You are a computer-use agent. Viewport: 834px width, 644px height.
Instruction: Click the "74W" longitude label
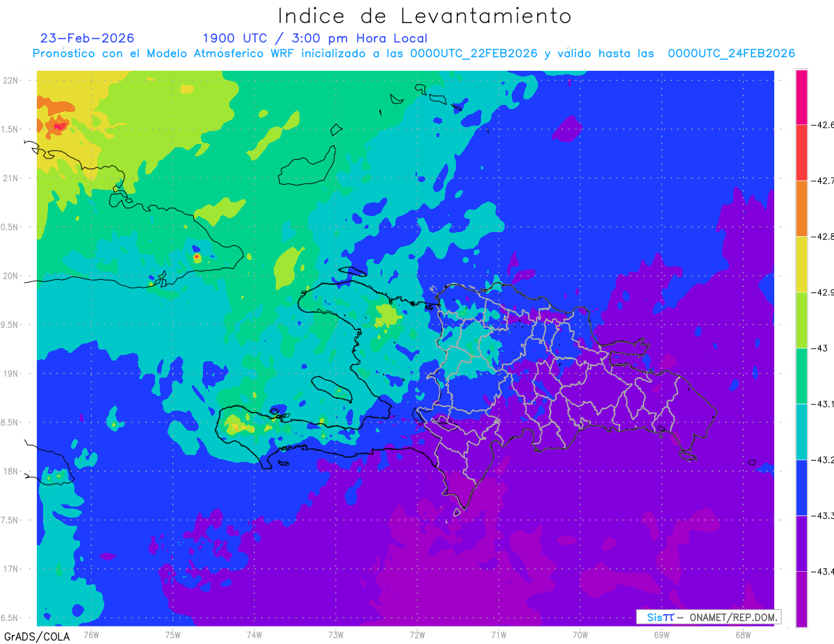(x=254, y=634)
